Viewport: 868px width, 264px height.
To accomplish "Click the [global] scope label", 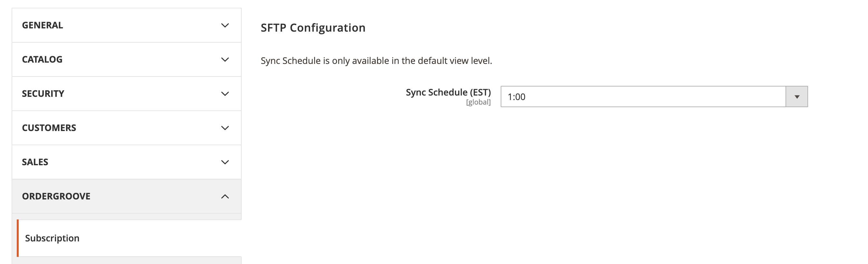I will point(478,102).
